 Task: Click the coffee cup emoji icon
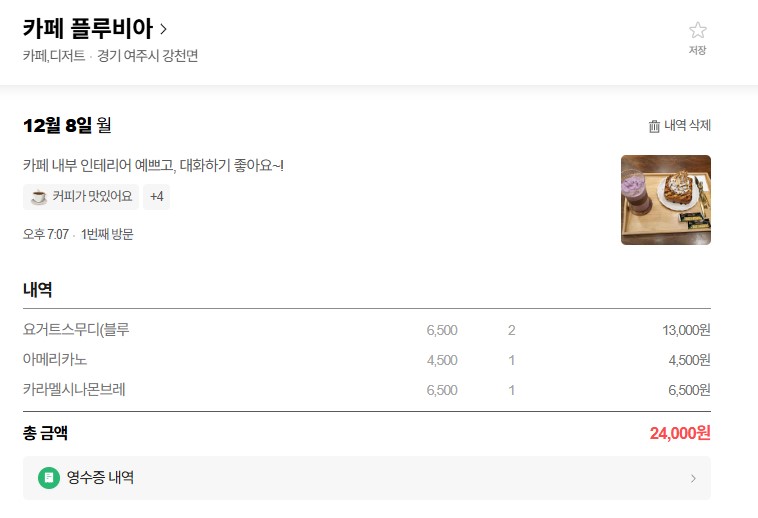[39, 197]
